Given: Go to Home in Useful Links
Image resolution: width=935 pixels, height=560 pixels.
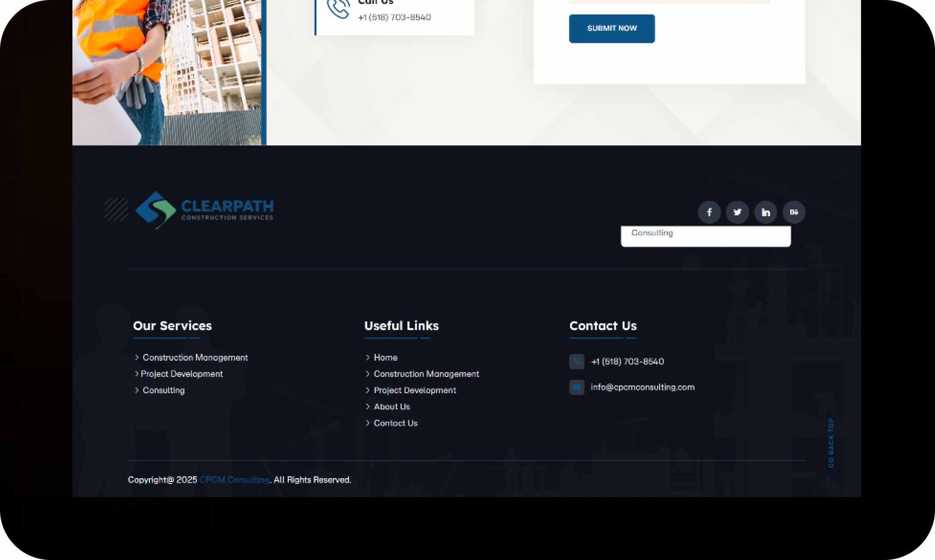Looking at the screenshot, I should point(386,357).
